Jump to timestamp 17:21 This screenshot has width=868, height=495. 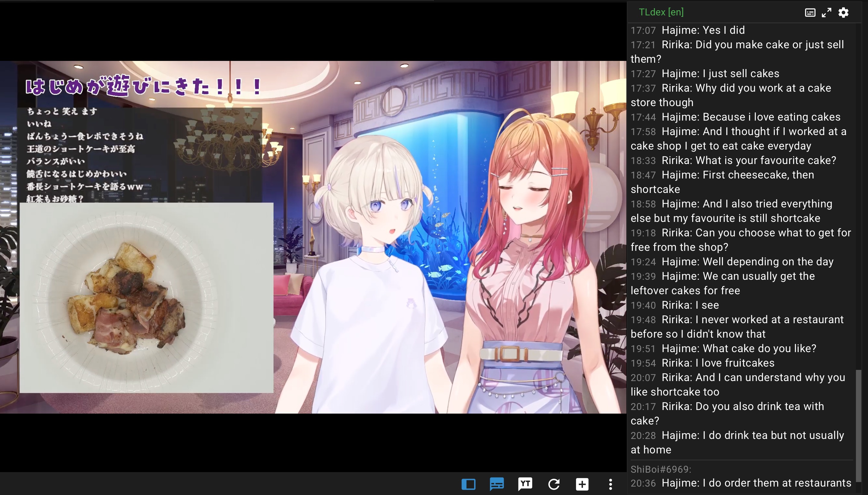pos(643,45)
